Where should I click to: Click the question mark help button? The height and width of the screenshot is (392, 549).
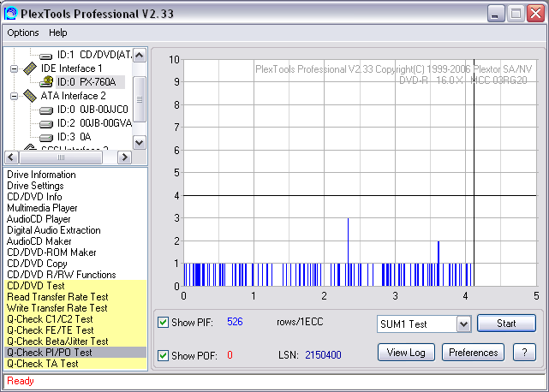click(524, 353)
